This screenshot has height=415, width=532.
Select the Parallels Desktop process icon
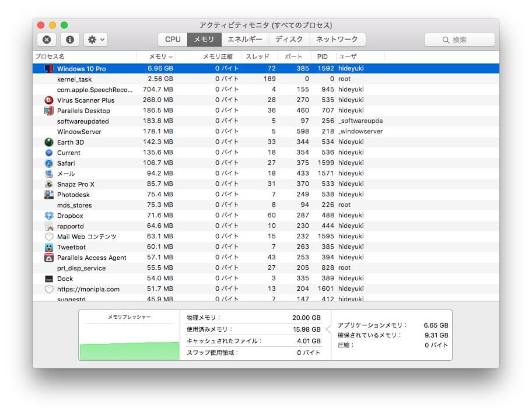coord(49,111)
